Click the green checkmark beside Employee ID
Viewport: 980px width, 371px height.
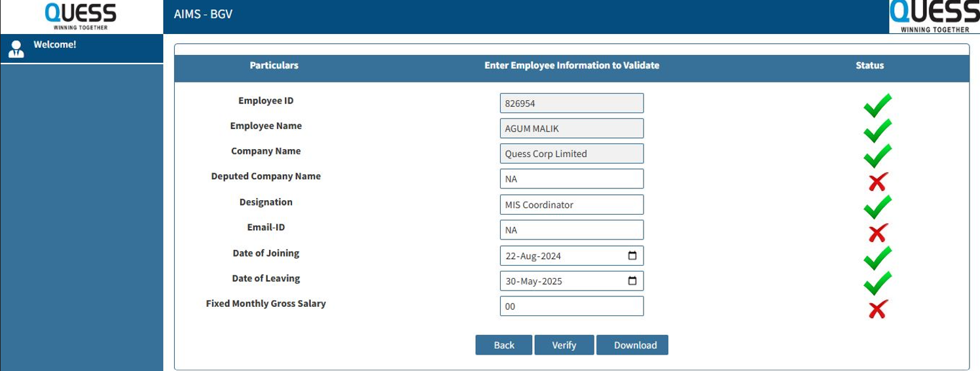(x=877, y=105)
